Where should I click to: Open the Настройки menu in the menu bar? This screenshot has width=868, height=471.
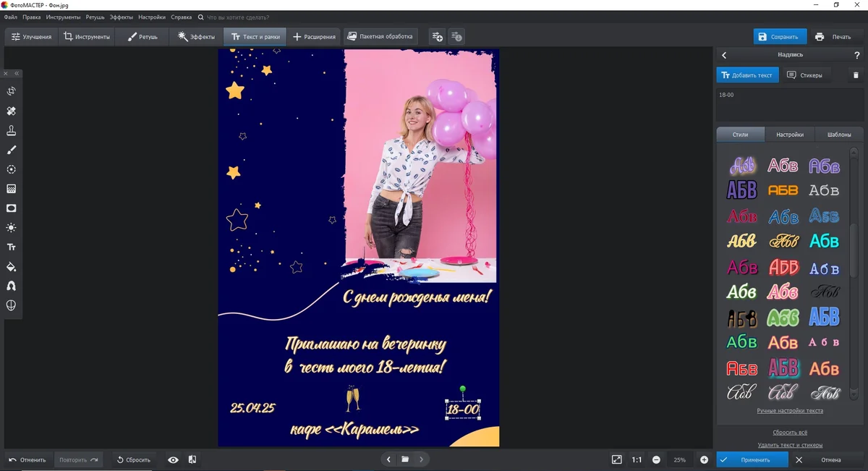pyautogui.click(x=152, y=17)
